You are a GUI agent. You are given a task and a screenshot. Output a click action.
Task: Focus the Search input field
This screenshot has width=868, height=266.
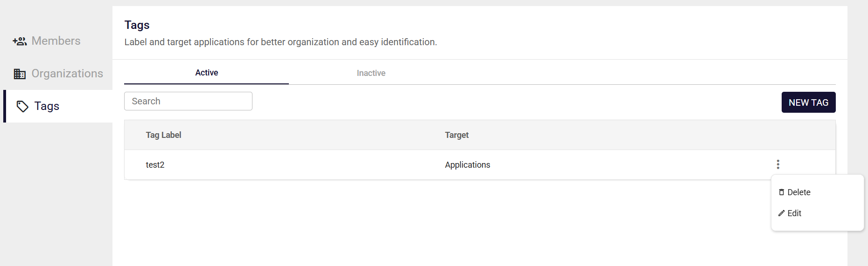coord(188,101)
